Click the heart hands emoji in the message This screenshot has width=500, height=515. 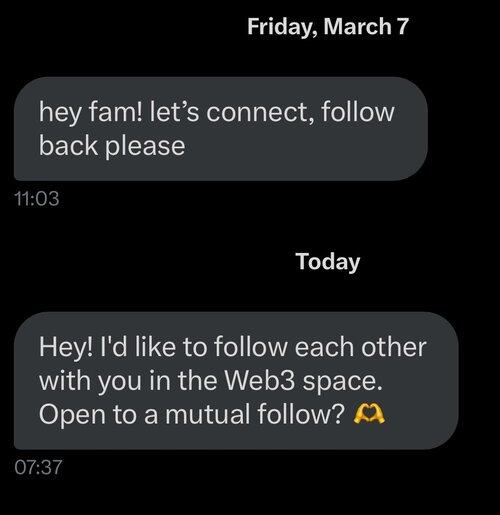click(369, 414)
